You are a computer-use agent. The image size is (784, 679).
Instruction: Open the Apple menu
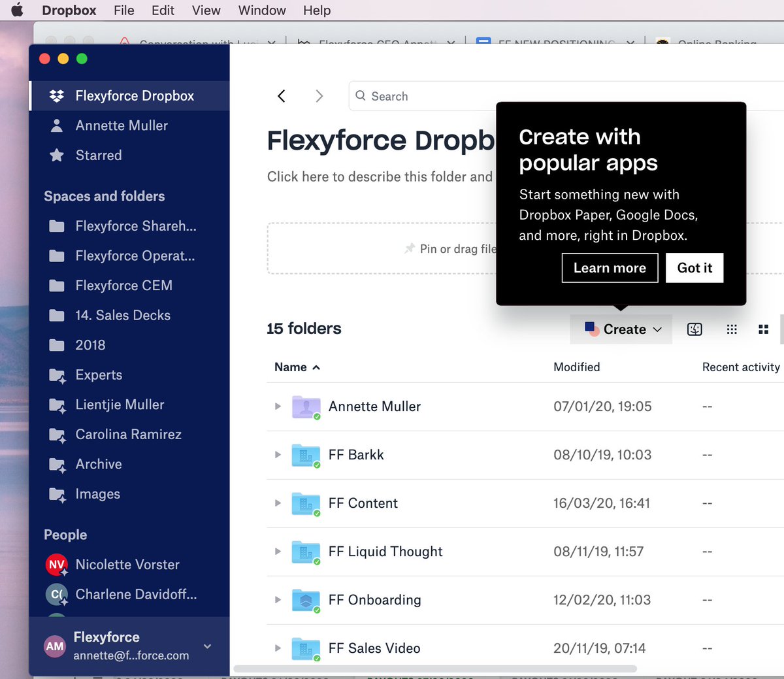[x=17, y=10]
